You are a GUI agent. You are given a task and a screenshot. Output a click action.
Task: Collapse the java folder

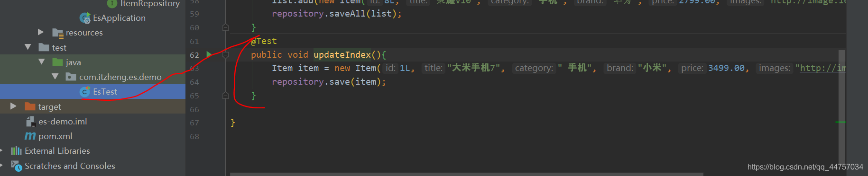point(41,62)
